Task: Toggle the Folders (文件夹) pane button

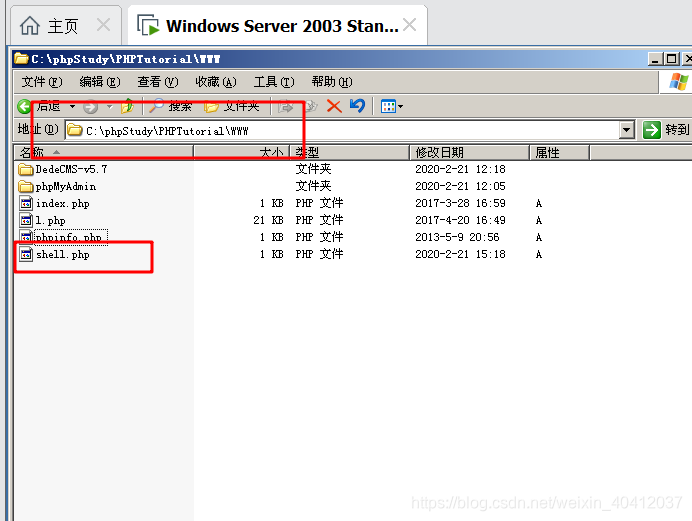Action: click(x=232, y=106)
